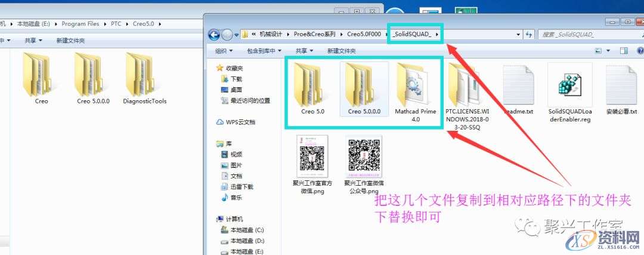Select Creo 5.0.0.0 folder in Creo5.0 window

pos(93,78)
